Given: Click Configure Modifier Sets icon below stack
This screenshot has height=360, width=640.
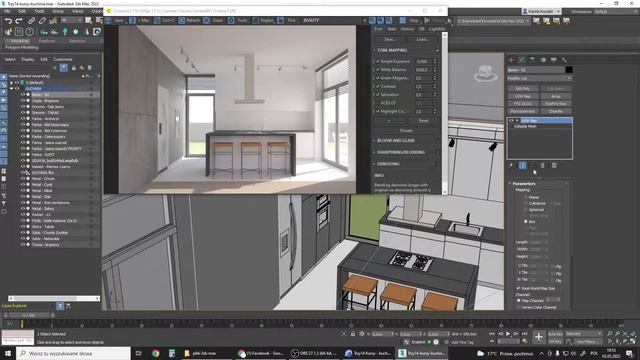Looking at the screenshot, I should (554, 165).
